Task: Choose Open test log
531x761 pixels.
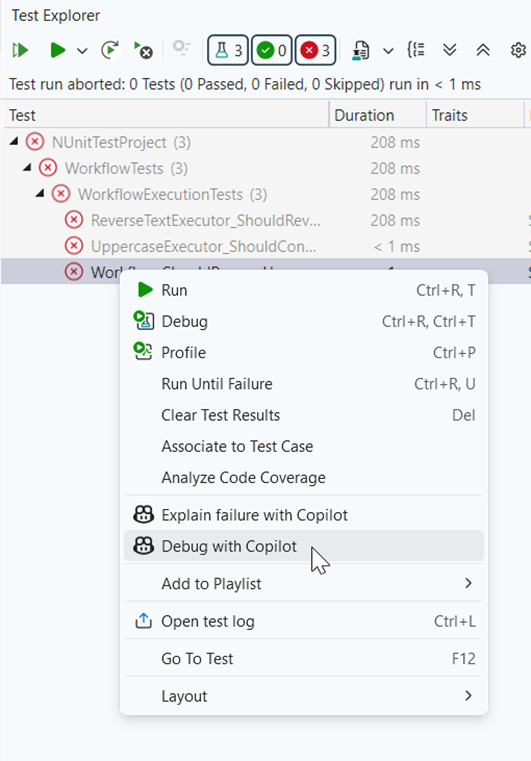Action: point(304,621)
